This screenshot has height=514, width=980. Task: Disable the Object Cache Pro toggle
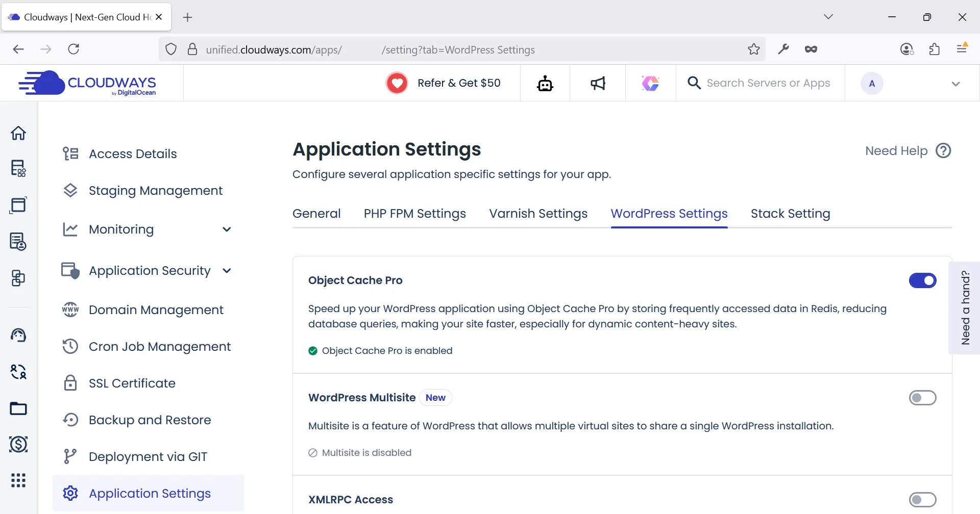tap(922, 280)
